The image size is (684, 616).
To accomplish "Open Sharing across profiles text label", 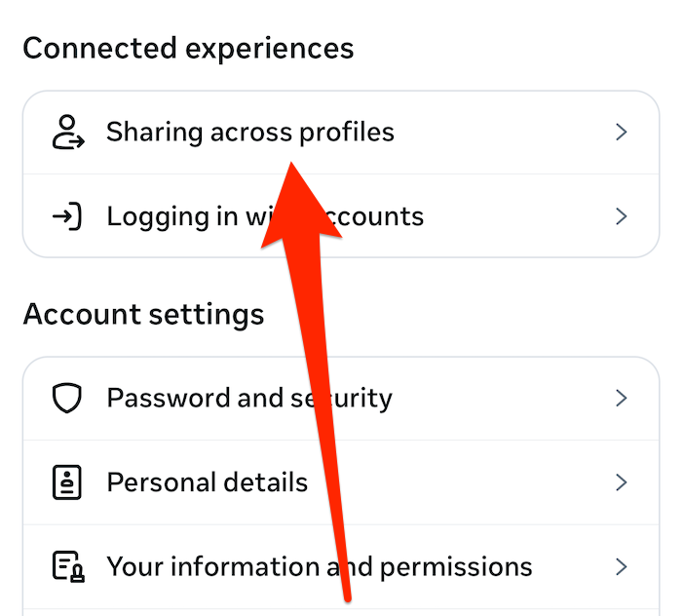I will click(x=195, y=133).
